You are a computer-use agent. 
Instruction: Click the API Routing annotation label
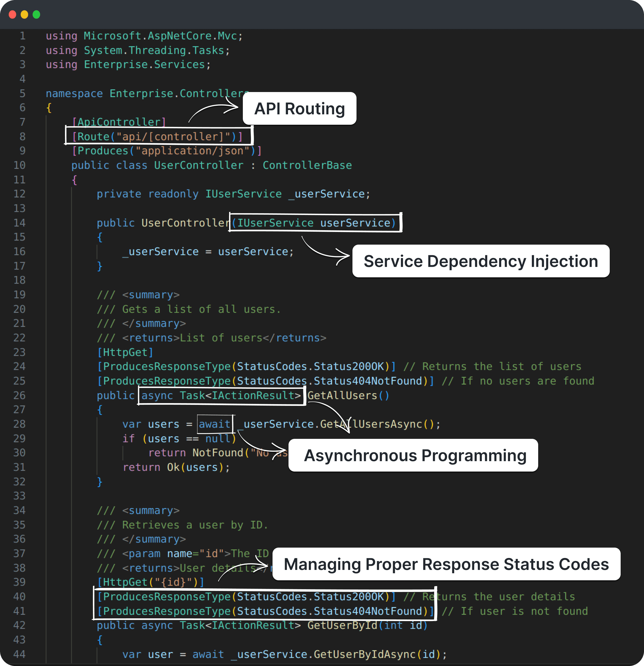[x=299, y=109]
